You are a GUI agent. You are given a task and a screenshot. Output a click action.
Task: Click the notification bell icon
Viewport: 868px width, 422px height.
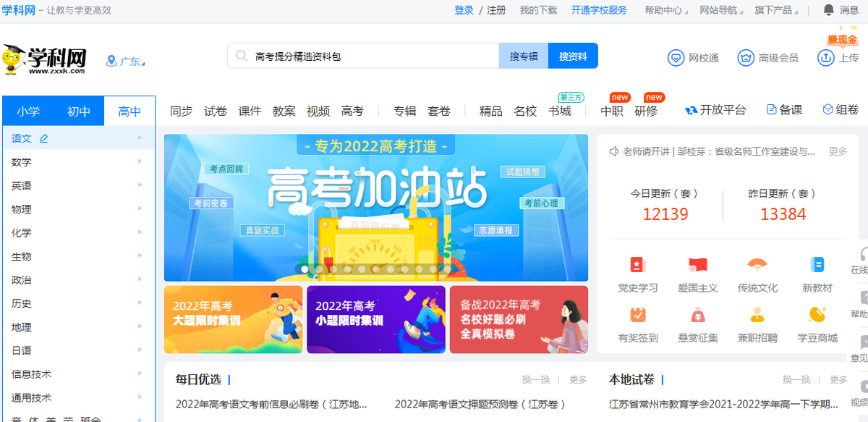coord(829,10)
